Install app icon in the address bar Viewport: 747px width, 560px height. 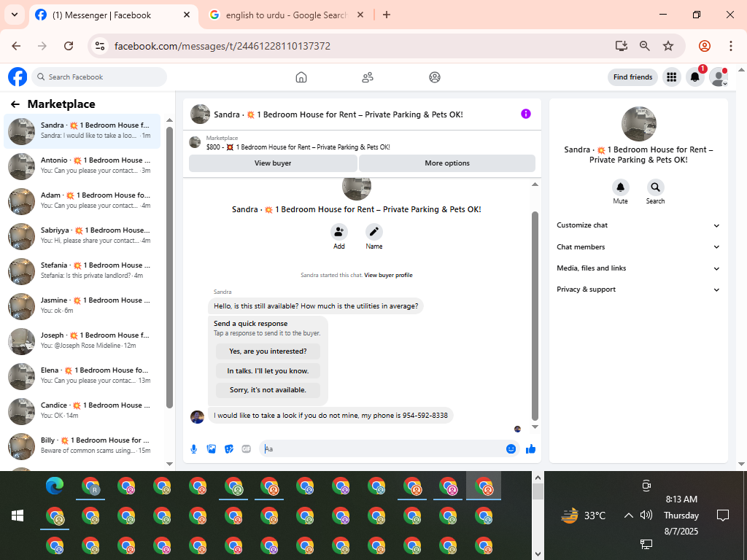(x=622, y=46)
